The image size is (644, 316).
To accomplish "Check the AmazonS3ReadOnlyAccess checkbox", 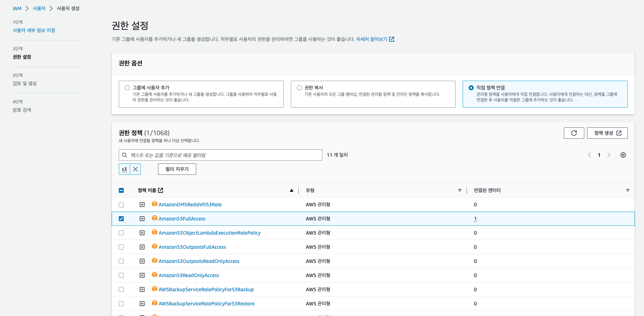I will [121, 275].
